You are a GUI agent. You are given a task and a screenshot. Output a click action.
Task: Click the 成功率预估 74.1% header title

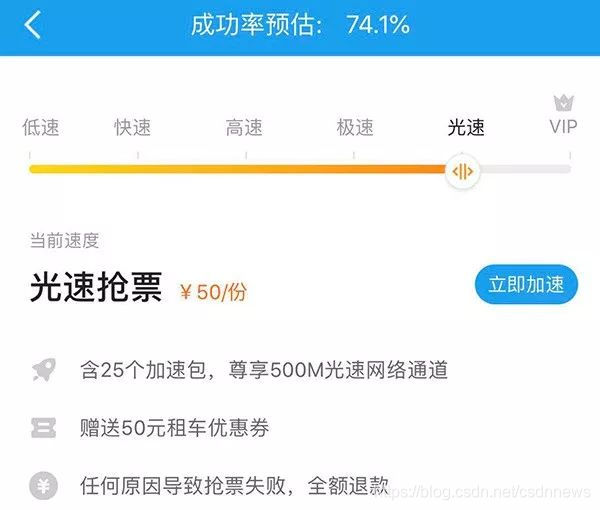[300, 25]
